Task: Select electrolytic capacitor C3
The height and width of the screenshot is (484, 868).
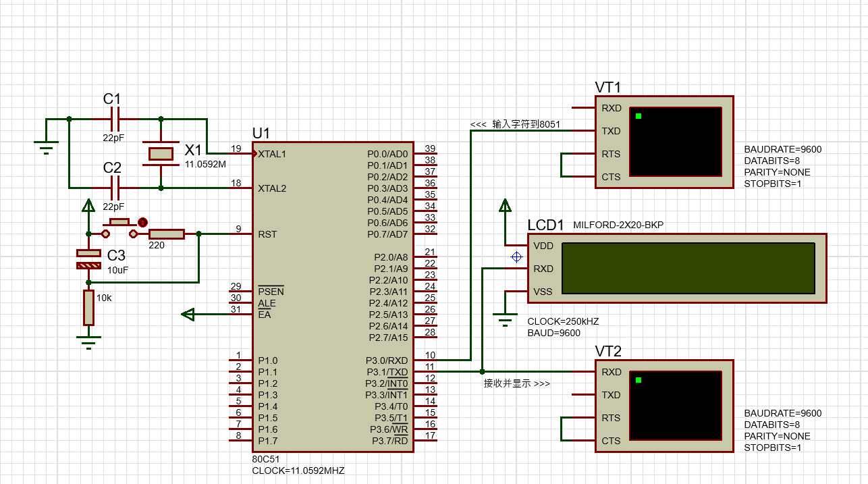Action: pos(88,259)
